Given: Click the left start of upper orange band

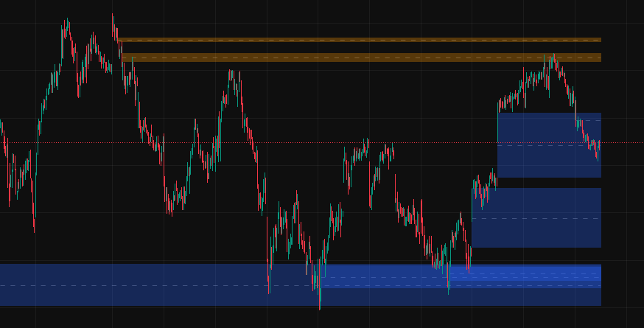Looking at the screenshot, I should coord(119,40).
